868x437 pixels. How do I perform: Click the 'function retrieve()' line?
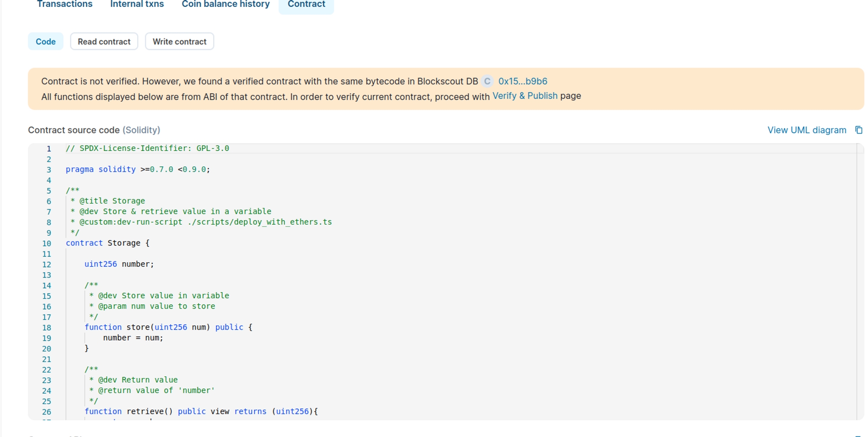[x=201, y=411]
